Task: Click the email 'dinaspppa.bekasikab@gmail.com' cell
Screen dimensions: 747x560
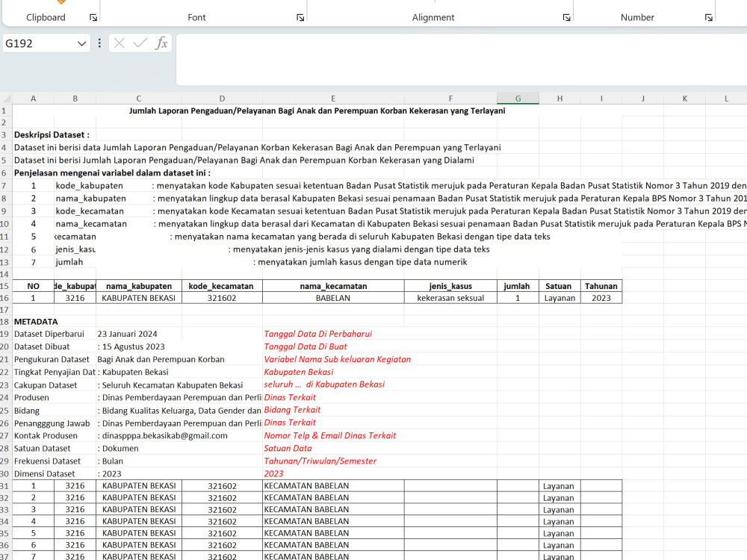Action: [x=162, y=436]
